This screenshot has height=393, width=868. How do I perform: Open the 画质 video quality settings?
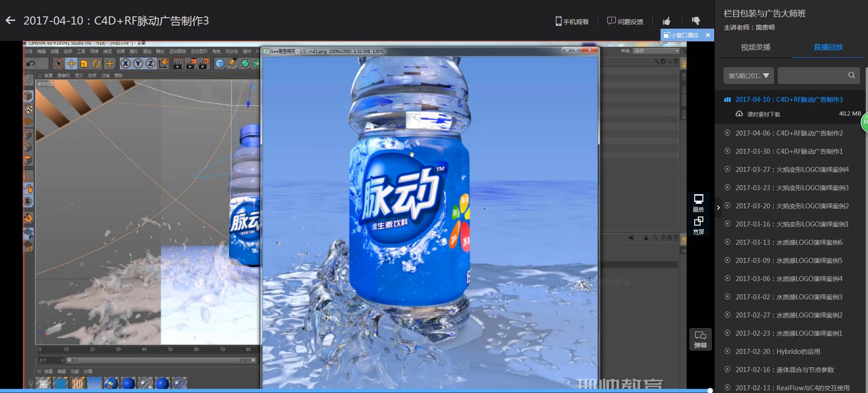698,203
